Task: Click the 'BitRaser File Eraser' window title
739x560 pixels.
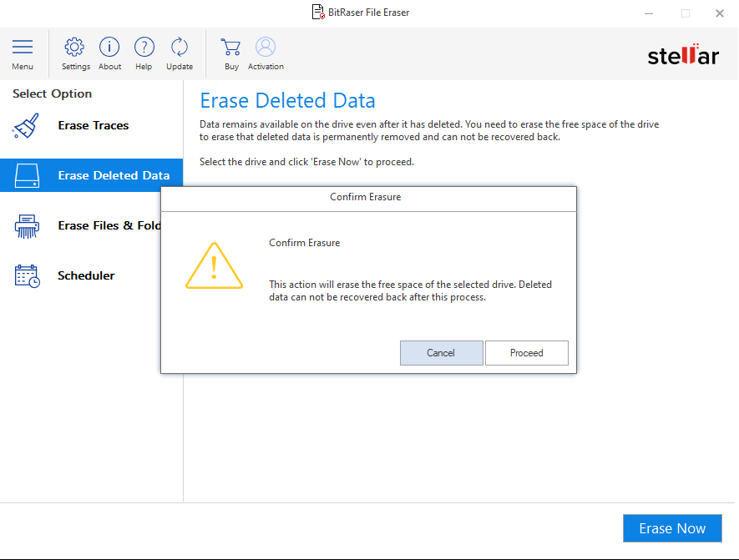Action: pos(368,13)
